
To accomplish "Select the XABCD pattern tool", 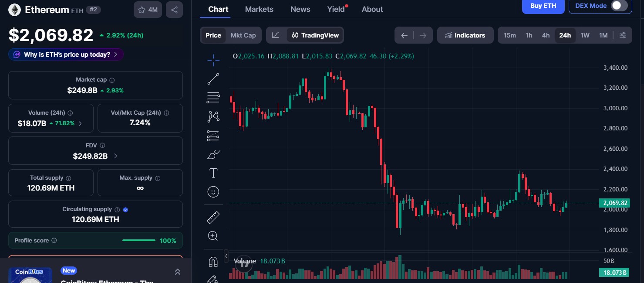I will pyautogui.click(x=213, y=116).
